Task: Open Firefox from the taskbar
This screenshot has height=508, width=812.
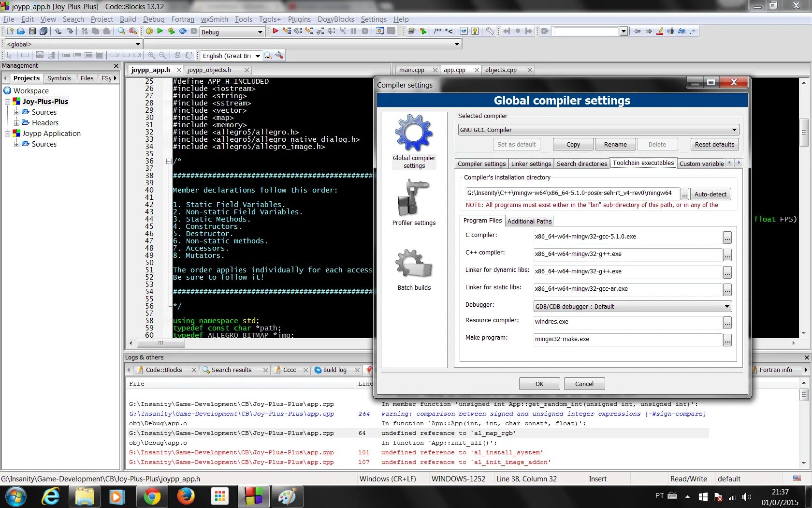Action: [186, 496]
